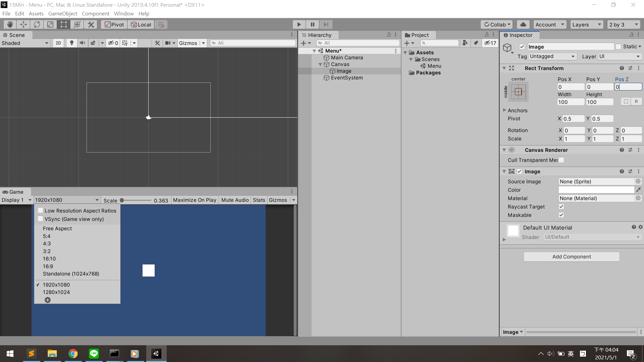Toggle scene lighting bulb icon
The image size is (644, 362).
click(71, 43)
